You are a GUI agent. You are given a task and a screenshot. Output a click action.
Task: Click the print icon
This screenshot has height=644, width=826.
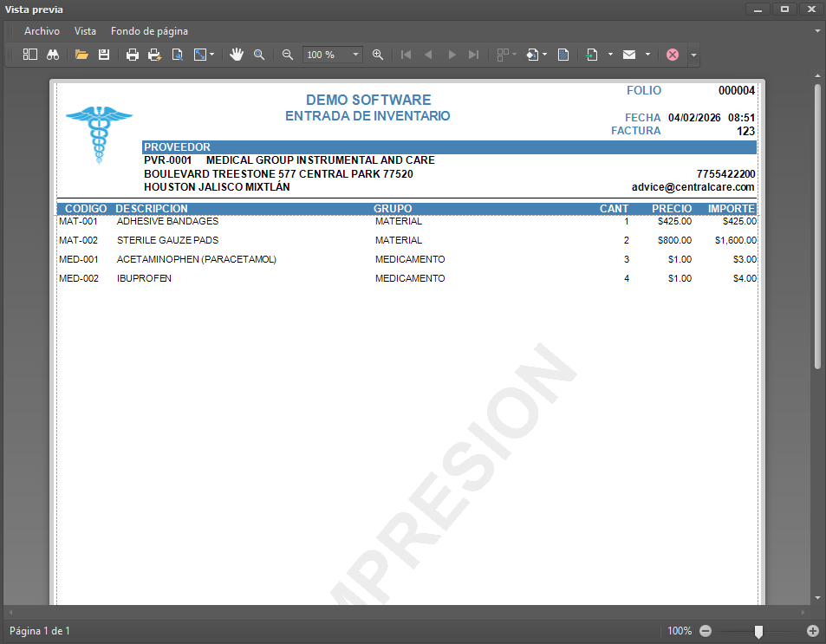(x=133, y=55)
